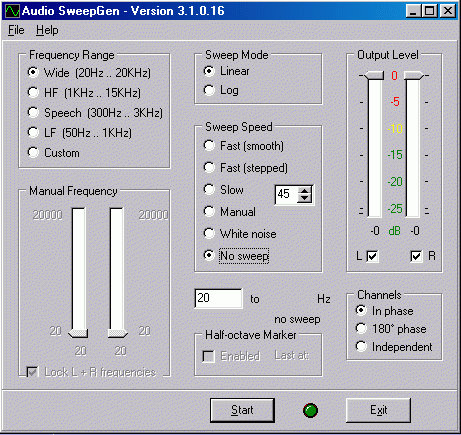Choose Manual sweep speed

click(x=230, y=212)
